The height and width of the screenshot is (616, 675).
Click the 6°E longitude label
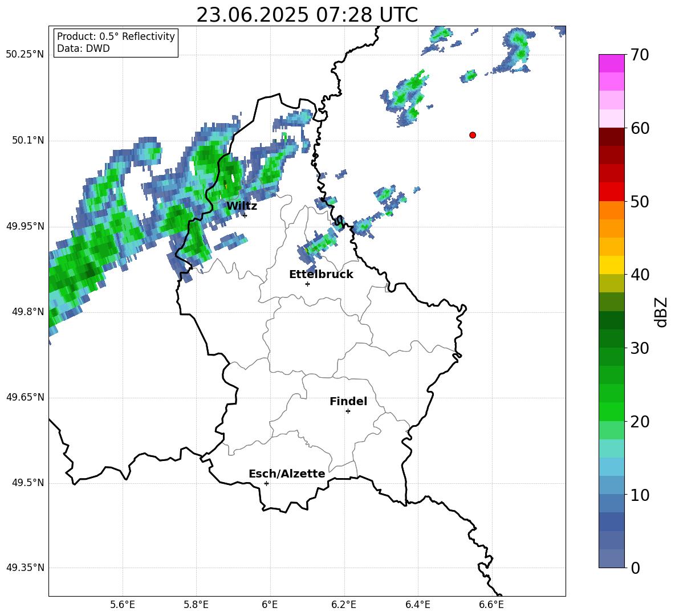pos(270,605)
